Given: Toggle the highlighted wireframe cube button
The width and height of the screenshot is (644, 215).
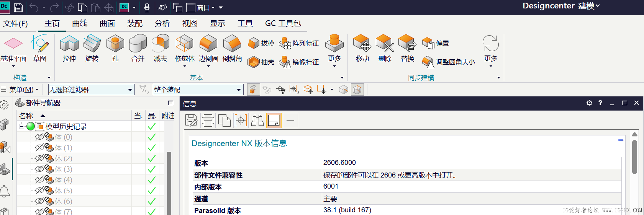Looking at the screenshot, I should coord(357,90).
